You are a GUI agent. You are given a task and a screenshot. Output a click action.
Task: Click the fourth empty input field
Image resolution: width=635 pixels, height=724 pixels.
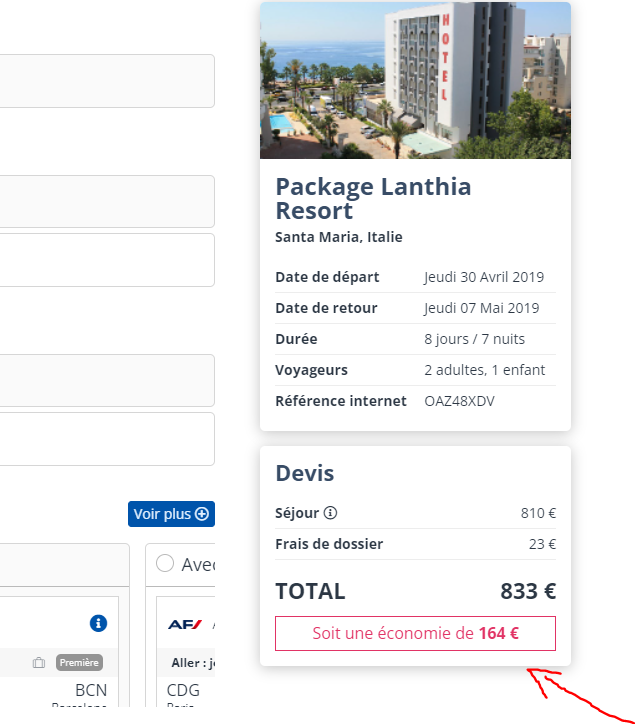coord(107,380)
